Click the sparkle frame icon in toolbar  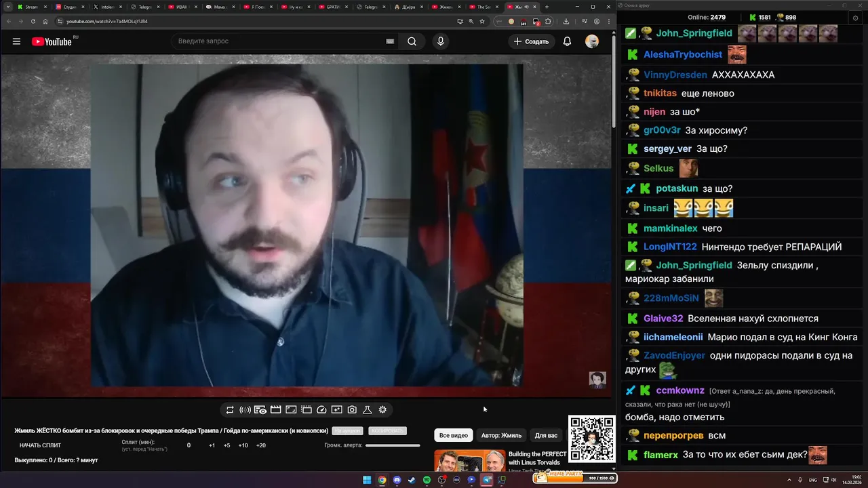click(x=337, y=409)
